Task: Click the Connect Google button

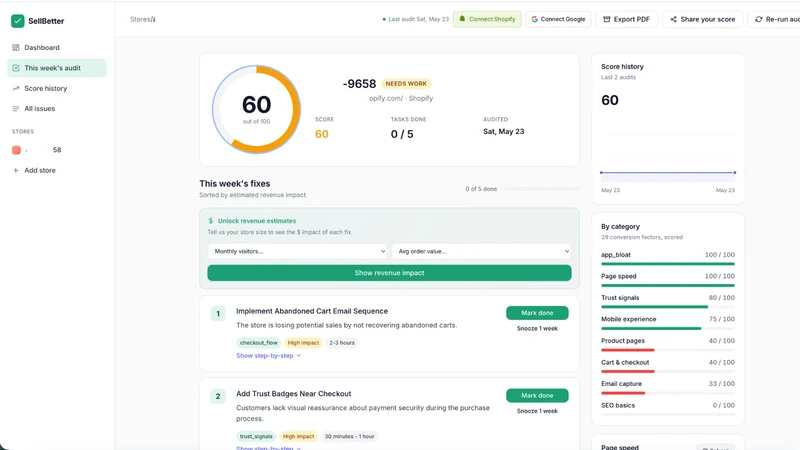Action: coord(558,19)
